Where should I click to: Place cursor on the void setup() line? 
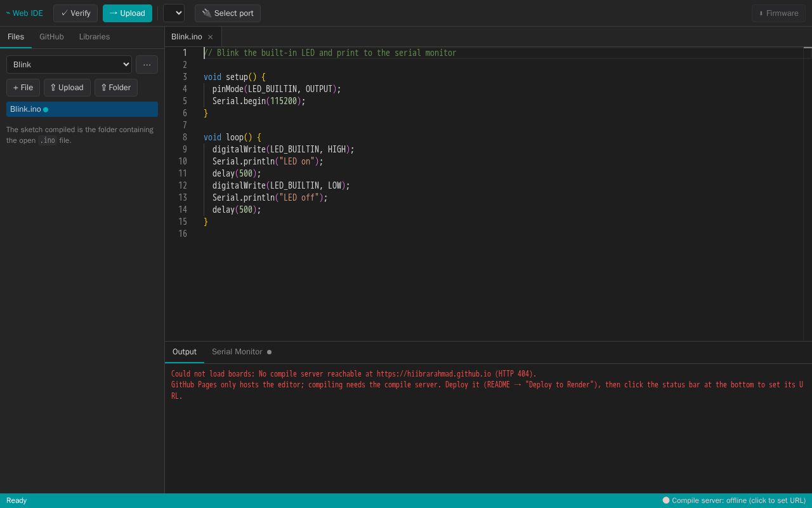click(x=235, y=77)
